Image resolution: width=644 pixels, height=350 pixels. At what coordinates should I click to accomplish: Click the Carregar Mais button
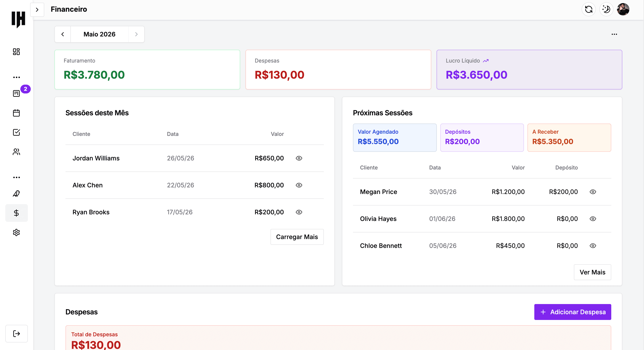[297, 237]
